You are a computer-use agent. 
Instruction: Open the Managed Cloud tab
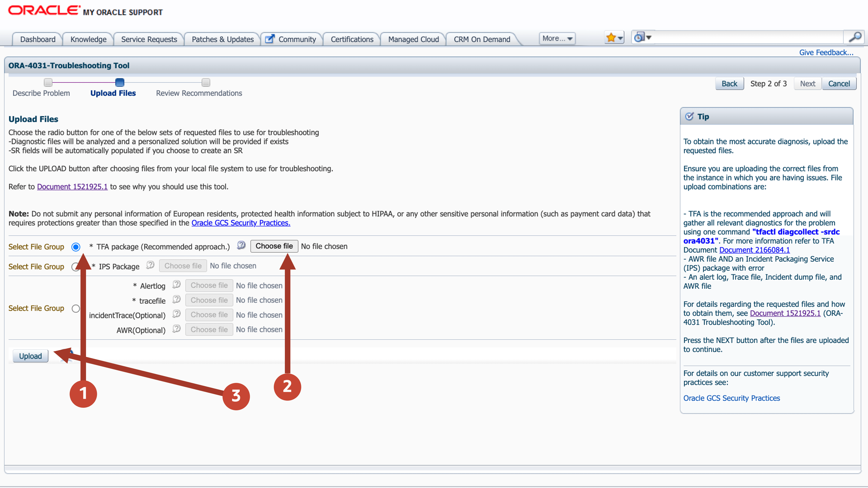[x=413, y=39]
